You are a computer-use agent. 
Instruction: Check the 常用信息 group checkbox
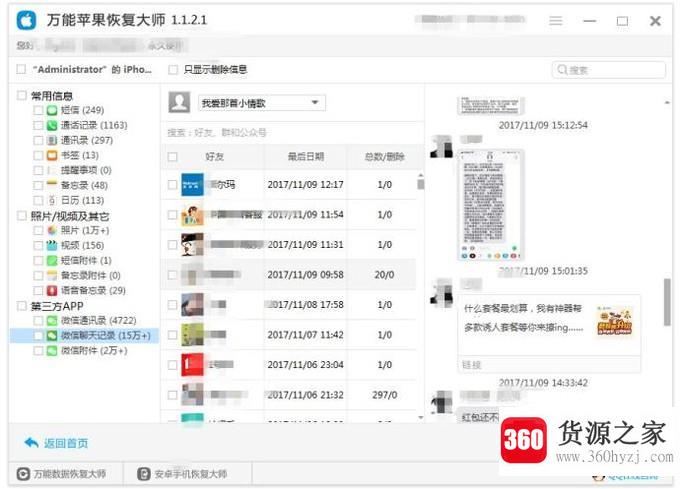point(22,95)
